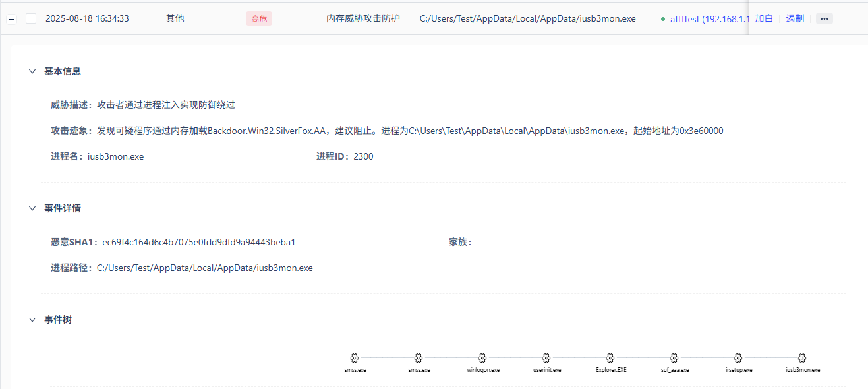Click the 高危 severity tag
868x389 pixels.
coord(259,19)
